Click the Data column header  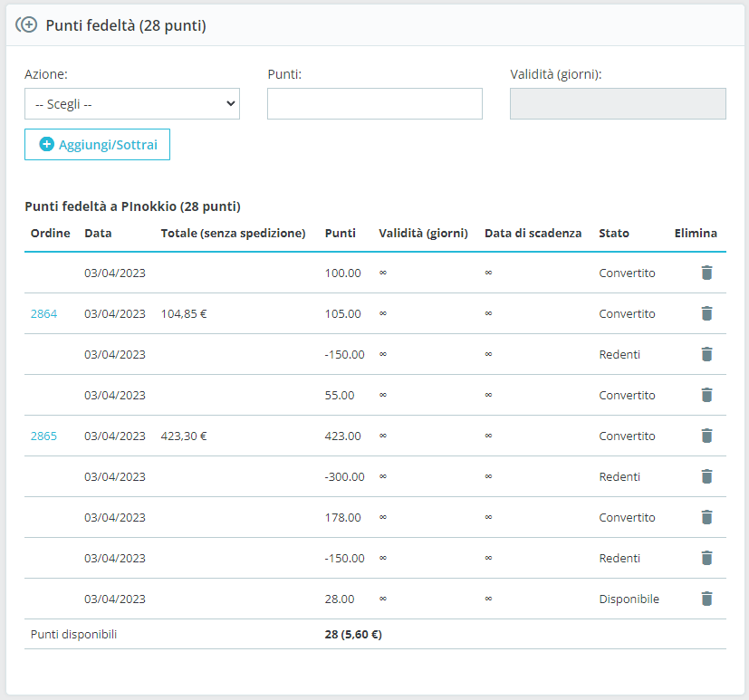click(x=98, y=233)
